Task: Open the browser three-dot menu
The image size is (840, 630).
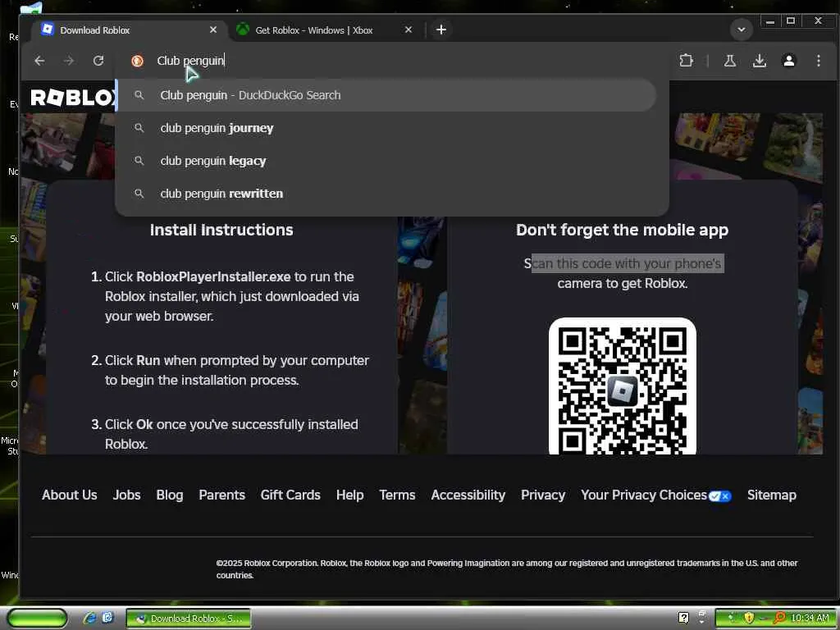Action: pyautogui.click(x=818, y=61)
